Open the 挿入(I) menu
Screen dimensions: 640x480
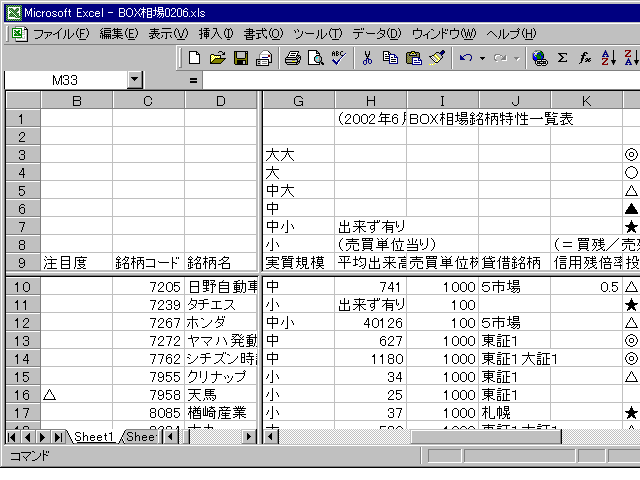216,34
